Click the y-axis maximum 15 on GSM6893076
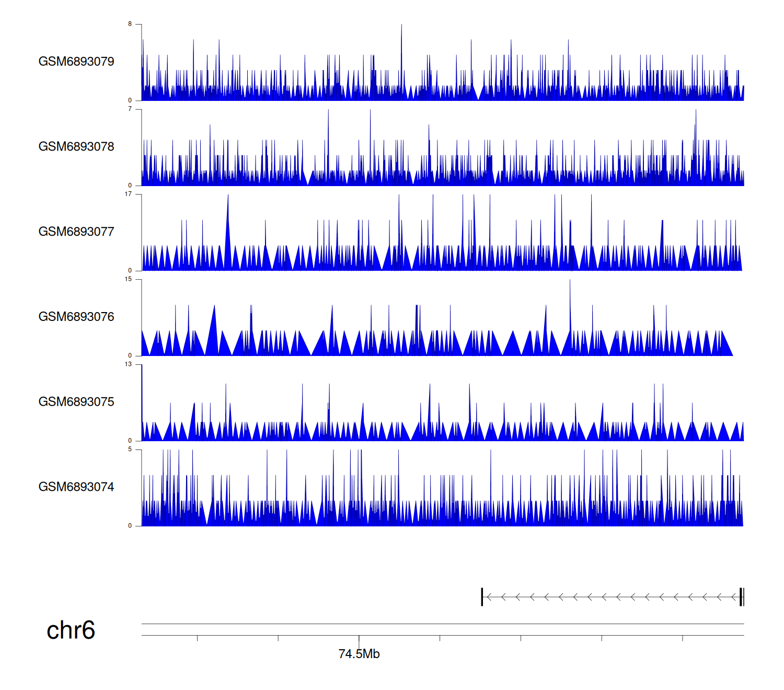The width and height of the screenshot is (784, 690). [x=129, y=279]
